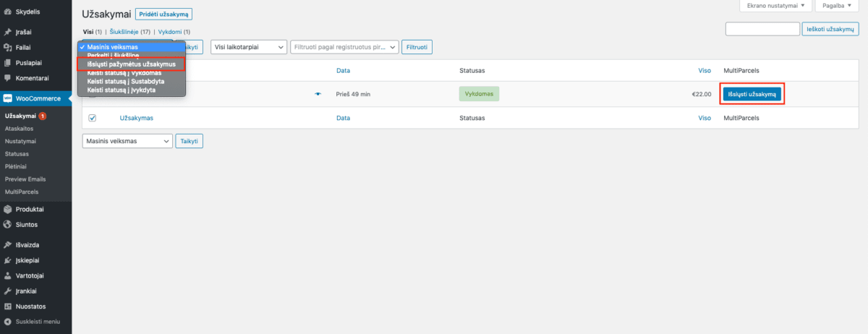The width and height of the screenshot is (868, 334).
Task: Open Produktai via its box icon
Action: click(7, 209)
